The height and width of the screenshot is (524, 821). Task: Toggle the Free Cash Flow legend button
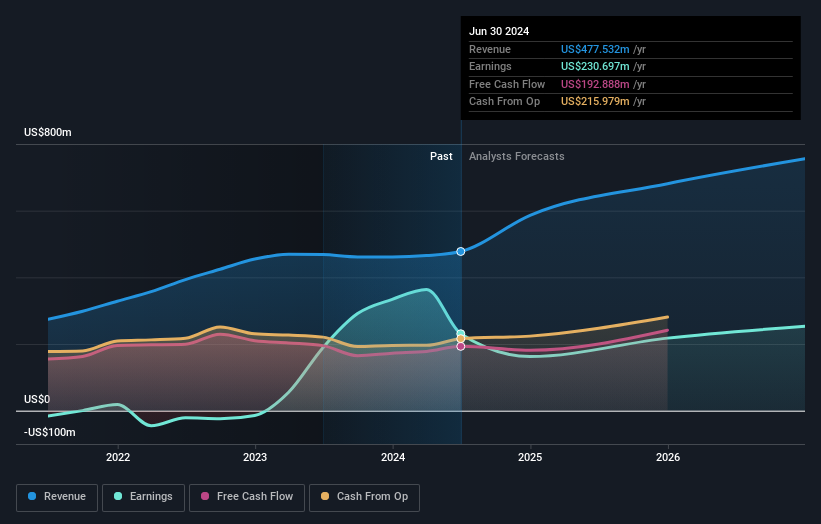[x=247, y=497]
